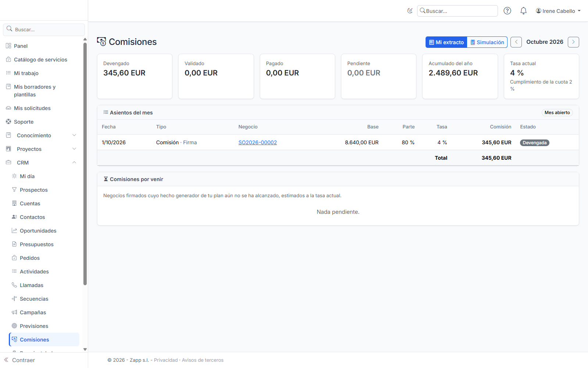Open deal link SO2026-00002
The image size is (588, 368).
click(258, 142)
